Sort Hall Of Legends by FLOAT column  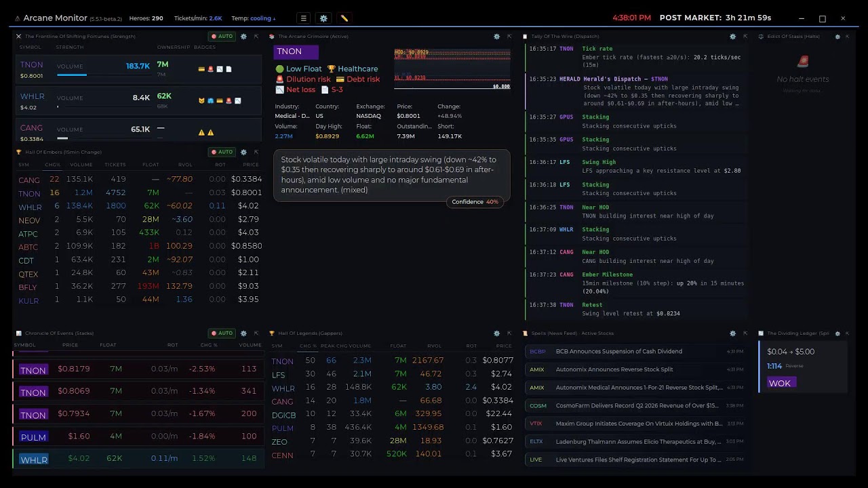pos(398,346)
